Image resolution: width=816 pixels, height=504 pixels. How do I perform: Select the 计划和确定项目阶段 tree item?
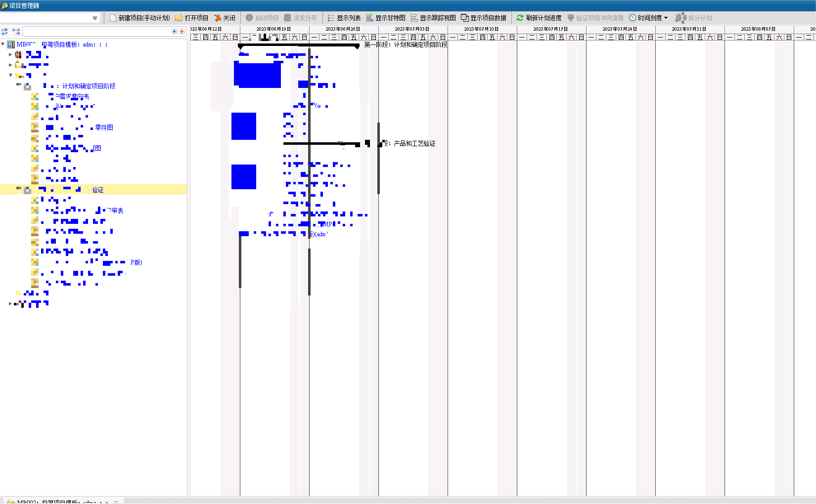pos(89,86)
